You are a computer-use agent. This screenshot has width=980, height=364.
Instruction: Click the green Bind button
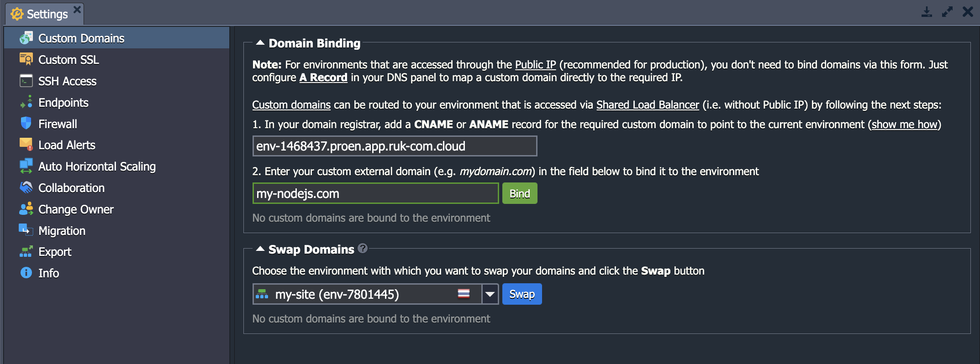pos(520,193)
